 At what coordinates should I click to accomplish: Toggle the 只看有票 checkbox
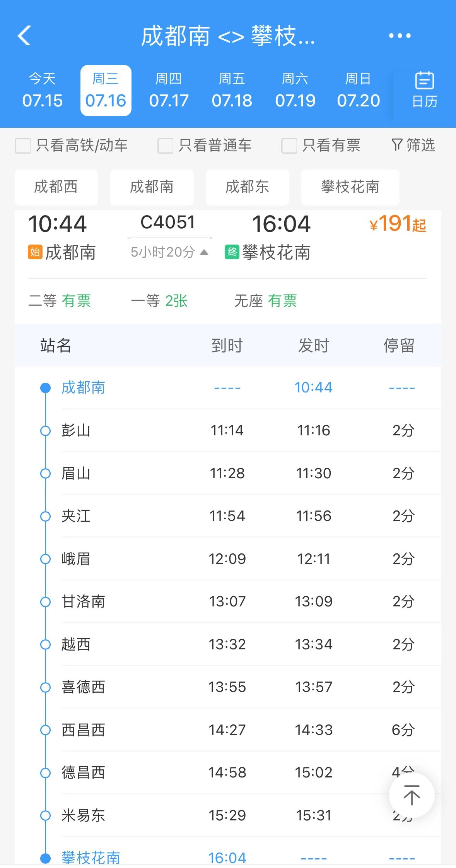(289, 146)
